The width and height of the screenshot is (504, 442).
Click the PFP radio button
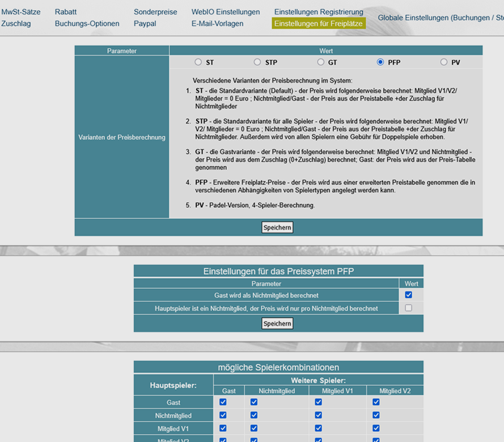pos(380,62)
